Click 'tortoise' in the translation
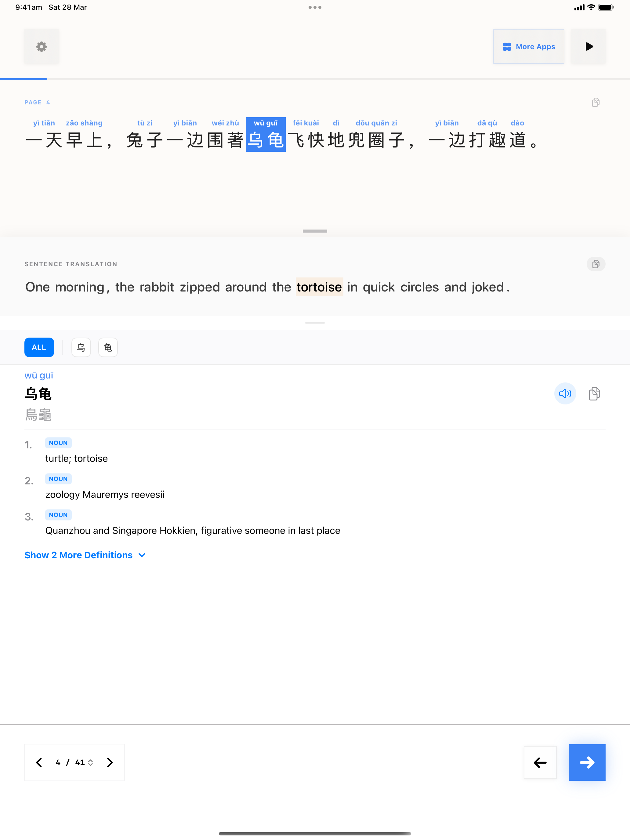630x840 pixels. click(x=319, y=287)
